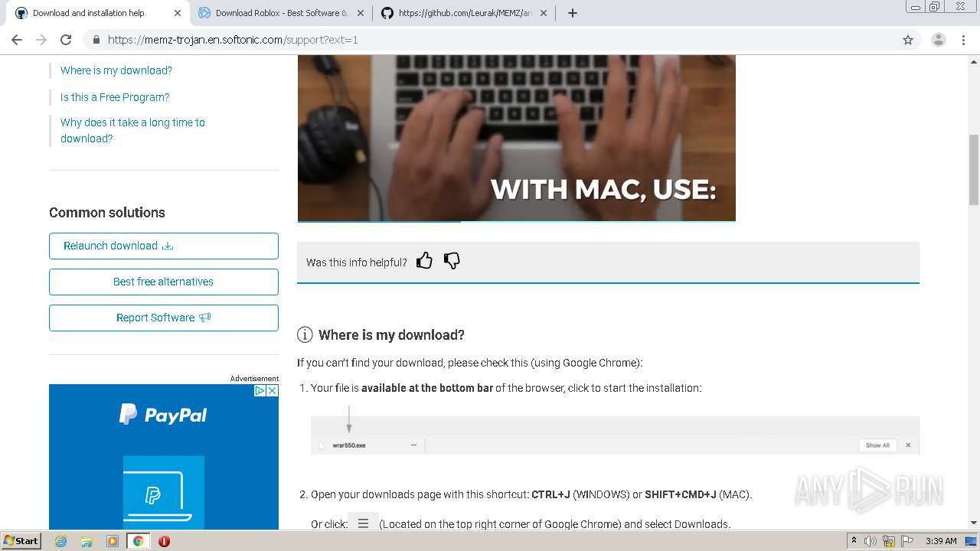Click the browser back arrow
Image resolution: width=980 pixels, height=551 pixels.
[x=17, y=40]
